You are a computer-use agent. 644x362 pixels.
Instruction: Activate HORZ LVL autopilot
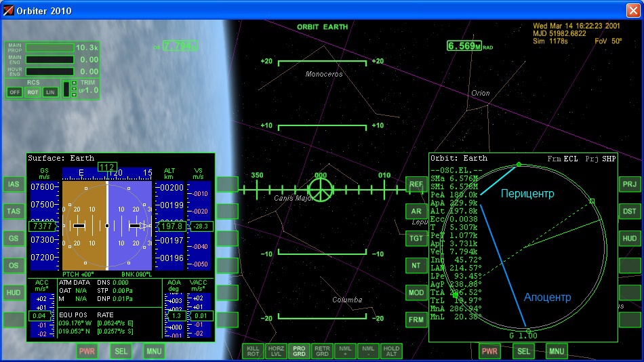coord(276,351)
